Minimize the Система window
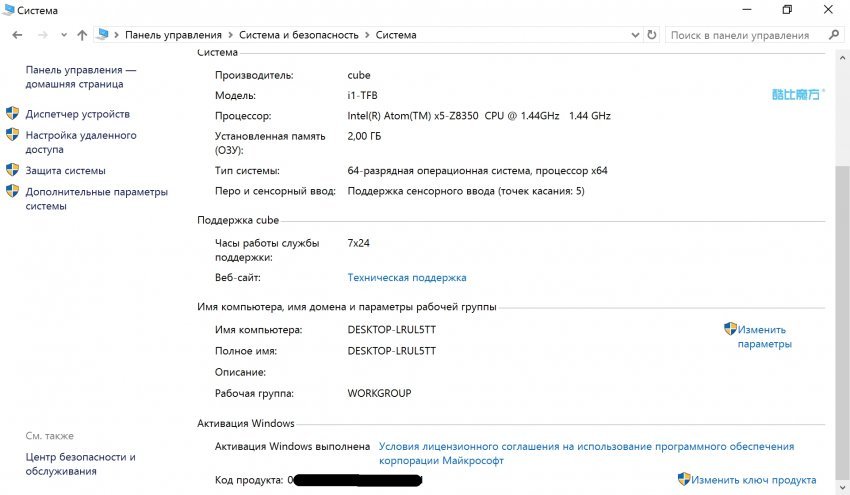The height and width of the screenshot is (495, 850). pyautogui.click(x=747, y=10)
